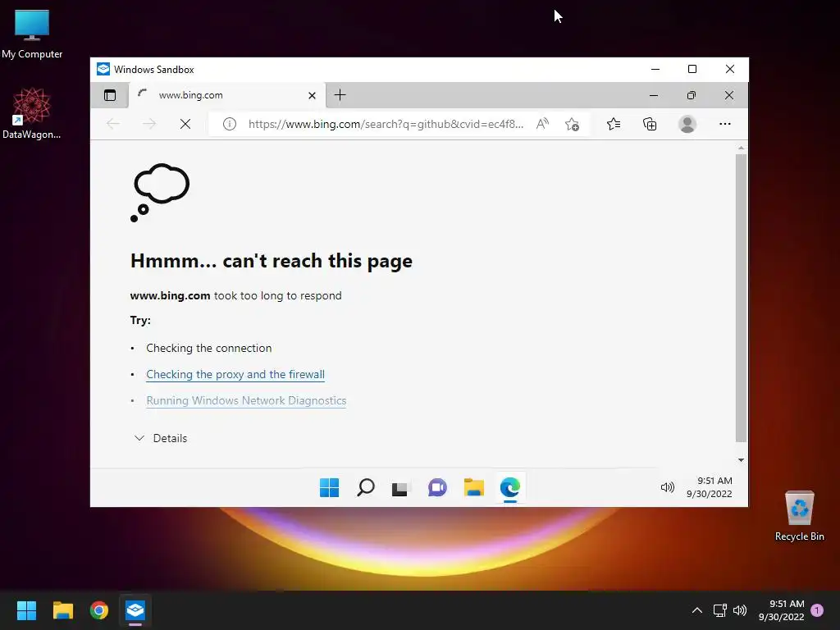Click Microsoft Edge in Sandbox taskbar
The height and width of the screenshot is (630, 840).
pos(510,487)
